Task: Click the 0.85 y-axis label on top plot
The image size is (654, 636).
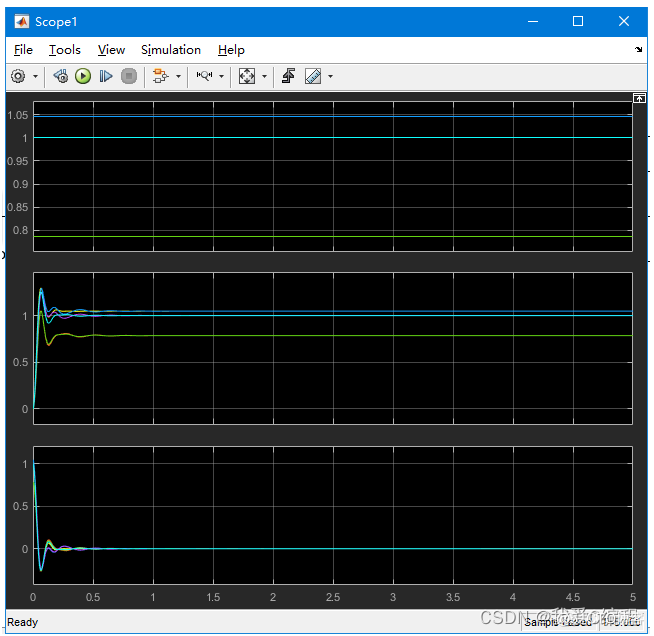Action: pos(18,207)
